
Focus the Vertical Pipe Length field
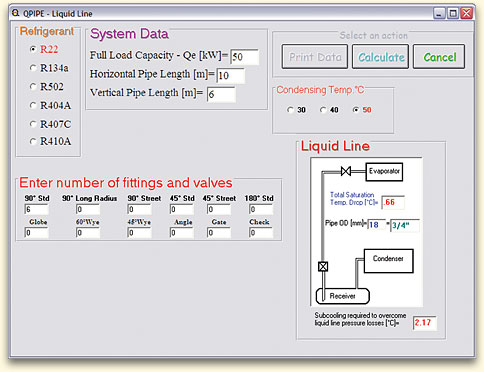pos(221,94)
